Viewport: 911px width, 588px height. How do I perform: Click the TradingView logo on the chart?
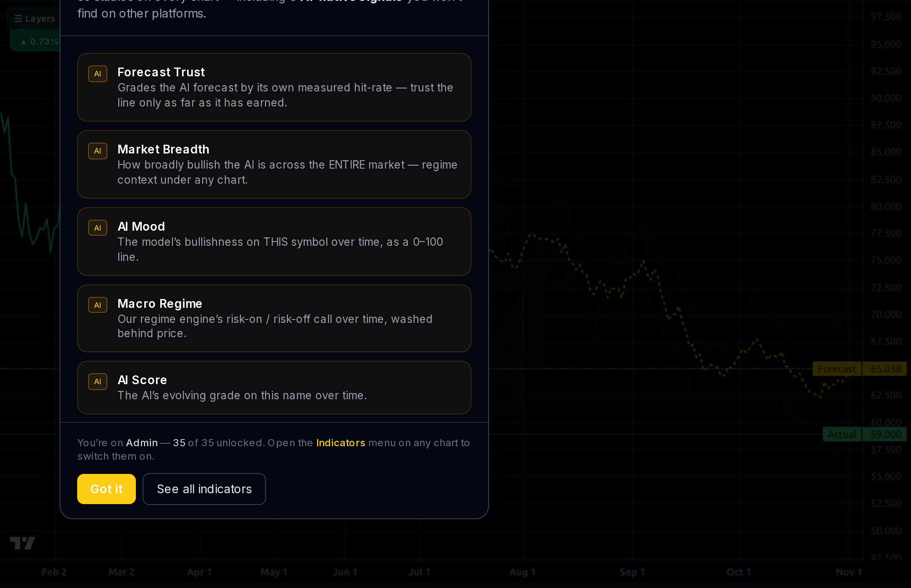tap(23, 543)
